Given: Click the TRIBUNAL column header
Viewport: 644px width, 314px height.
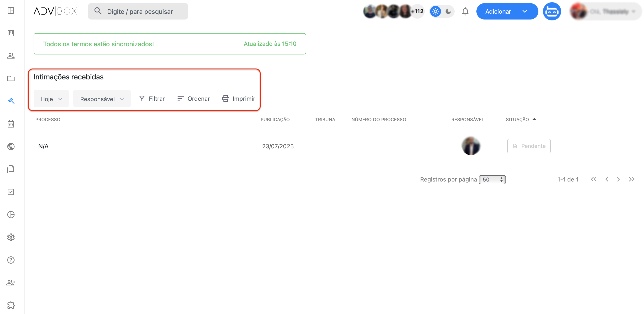Looking at the screenshot, I should tap(326, 120).
